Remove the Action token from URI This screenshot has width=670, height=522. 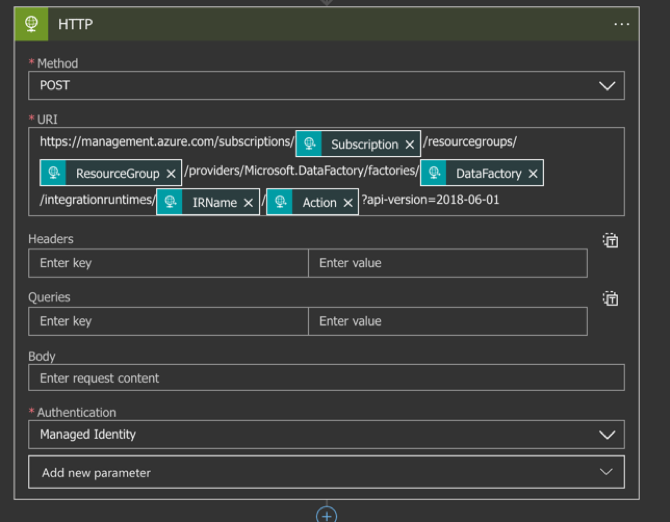348,203
